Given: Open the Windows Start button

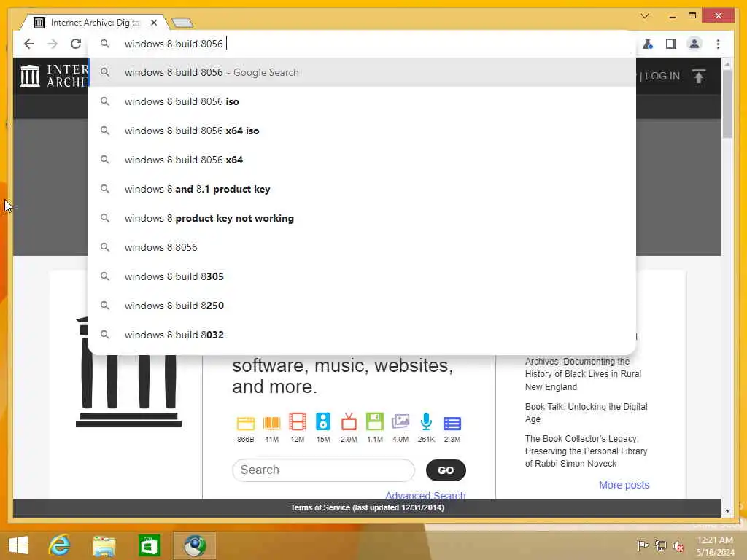Looking at the screenshot, I should point(18,545).
